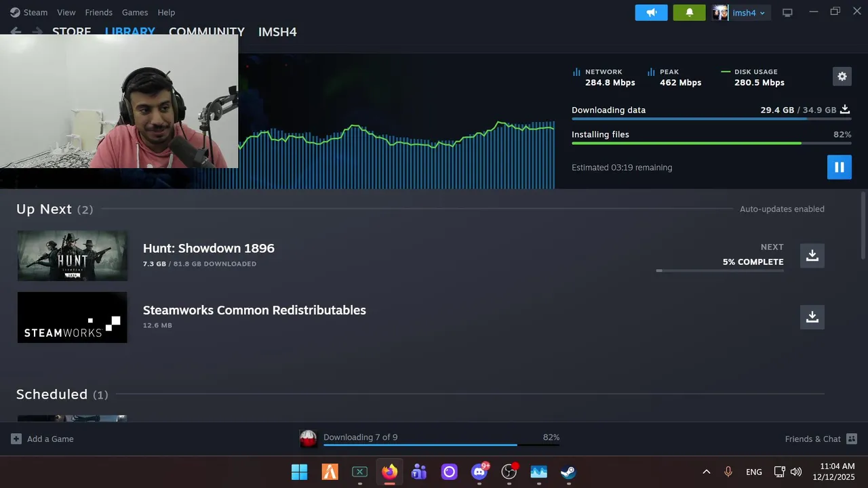The height and width of the screenshot is (488, 868).
Task: Open Steam taskbar icon
Action: coord(568,472)
